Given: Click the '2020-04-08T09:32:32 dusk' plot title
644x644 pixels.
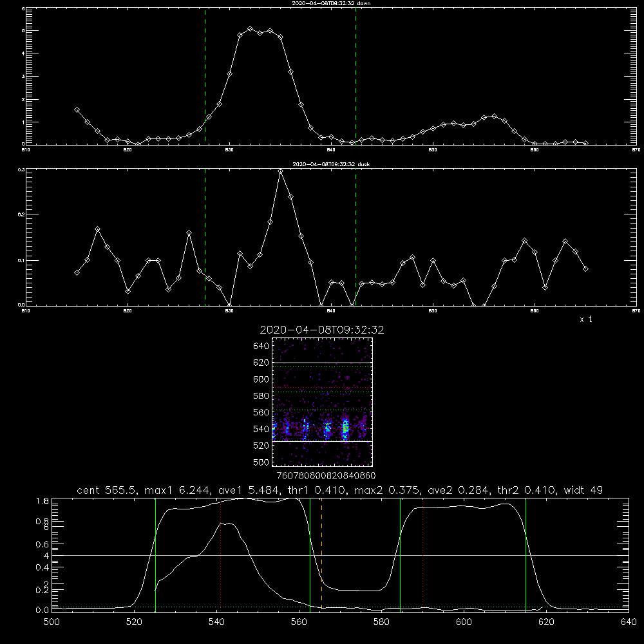Looking at the screenshot, I should coord(331,164).
